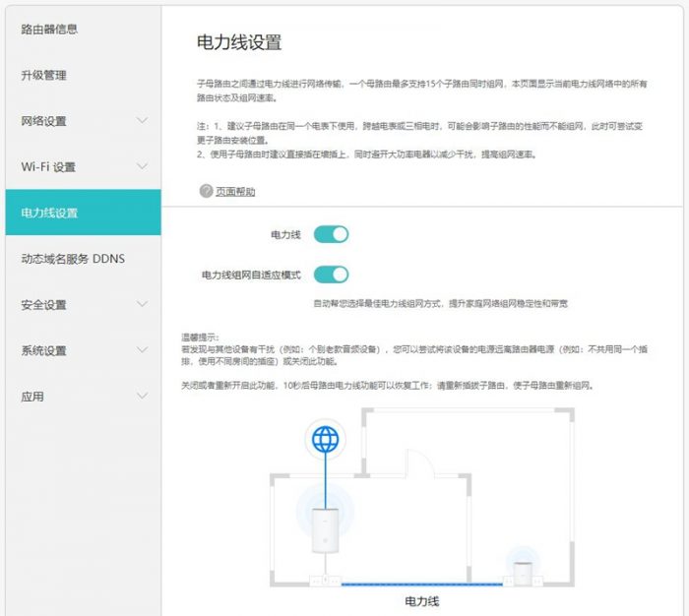Click the 电力线 label under diagram
The image size is (689, 616).
421,599
